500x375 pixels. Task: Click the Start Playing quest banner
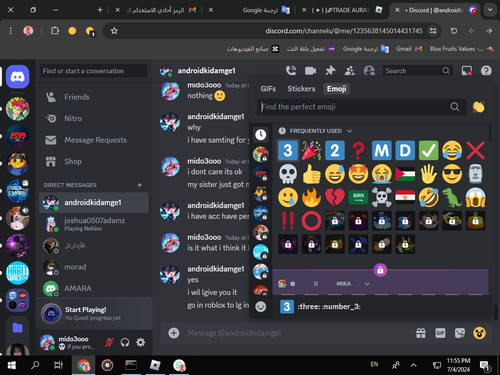(x=94, y=313)
